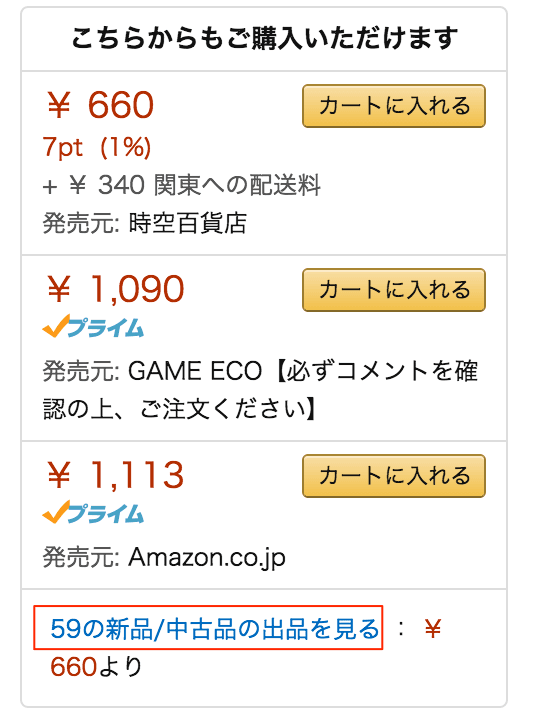Image resolution: width=534 pixels, height=722 pixels.
Task: Click the Prime badge under ¥1,113
Action: (93, 512)
